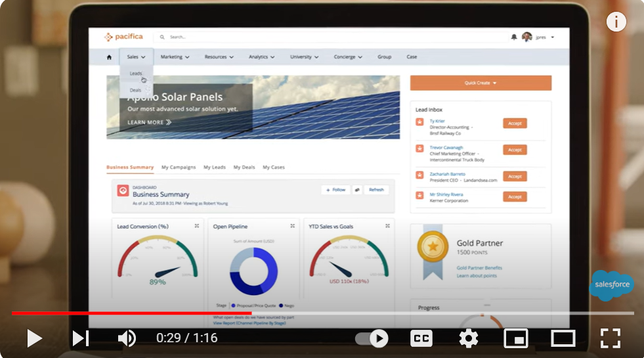Image resolution: width=644 pixels, height=358 pixels.
Task: Accept the Trevor Cavanagh lead
Action: tap(515, 150)
